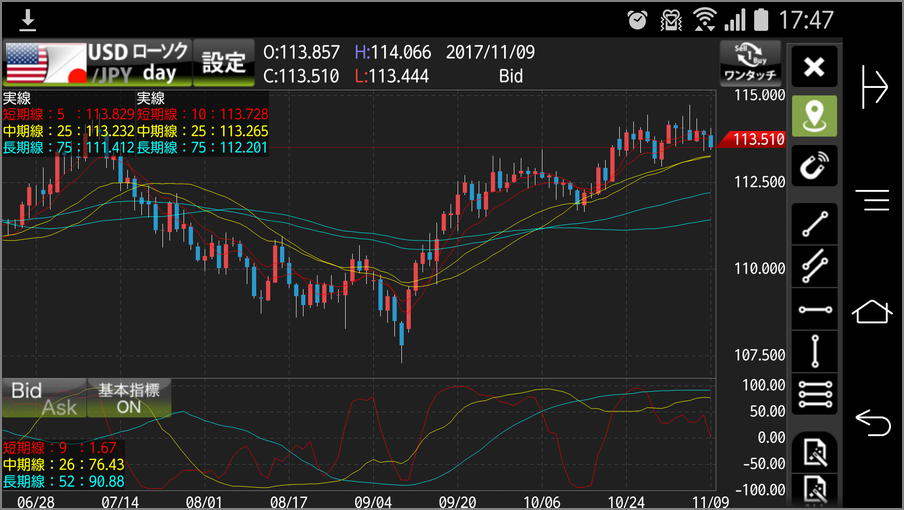Select the triple horizontal lines tool
904x510 pixels.
815,395
